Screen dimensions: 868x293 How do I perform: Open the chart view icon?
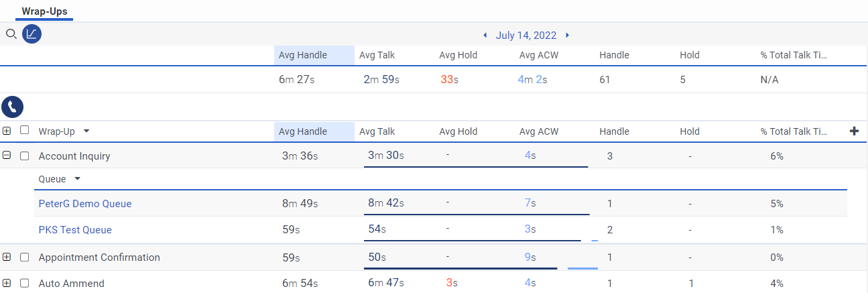tap(32, 34)
